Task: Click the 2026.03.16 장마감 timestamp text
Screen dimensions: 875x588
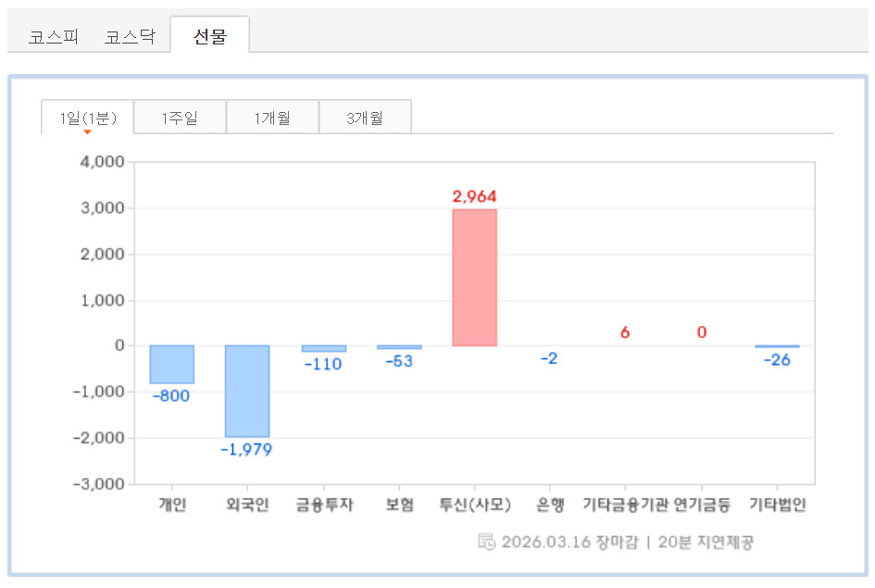Action: click(x=569, y=542)
